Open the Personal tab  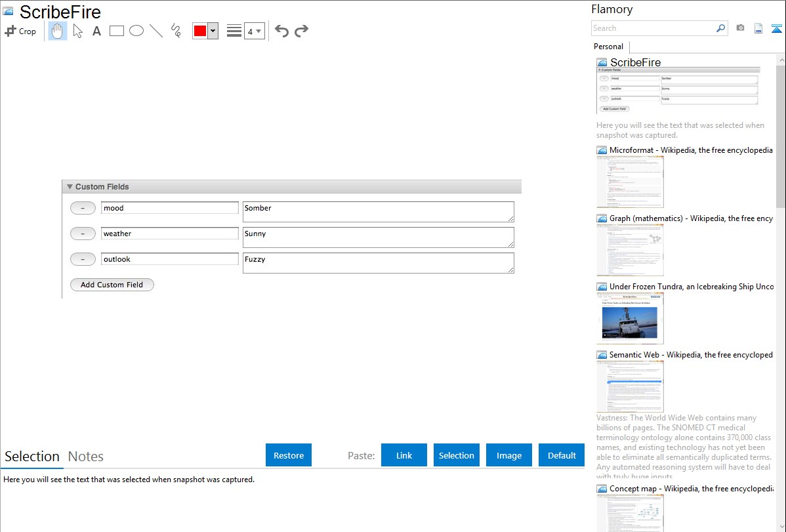click(x=608, y=47)
